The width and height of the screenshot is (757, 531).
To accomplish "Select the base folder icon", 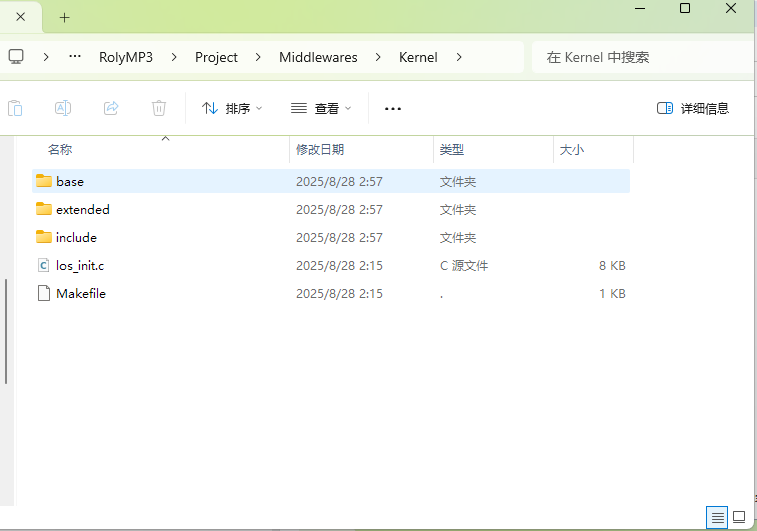I will pyautogui.click(x=44, y=181).
